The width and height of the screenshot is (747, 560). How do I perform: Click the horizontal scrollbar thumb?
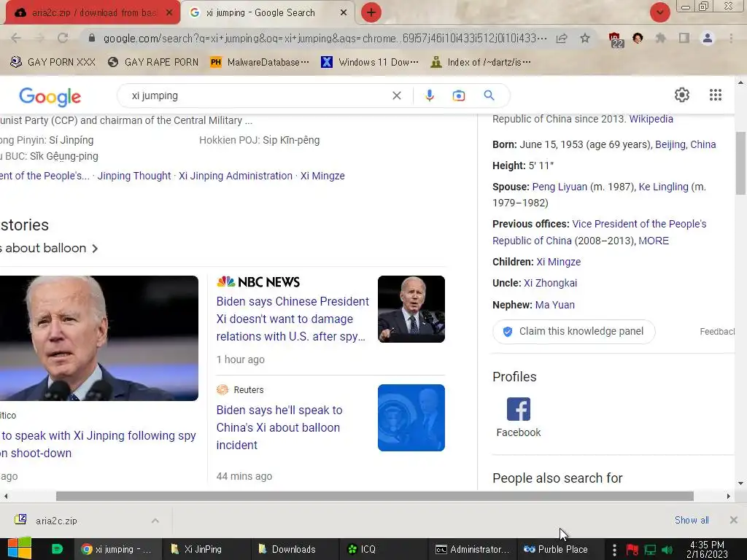pos(374,496)
